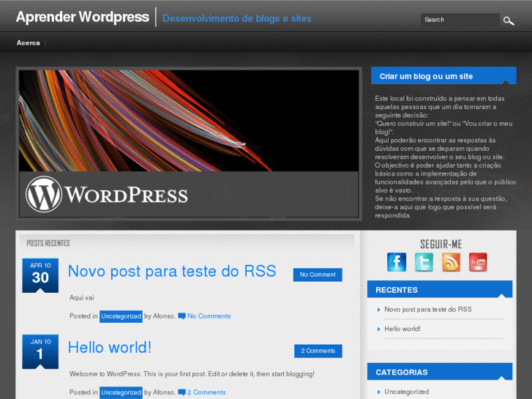Click the '2 Comments' blue button
Image resolution: width=532 pixels, height=399 pixels.
point(318,351)
